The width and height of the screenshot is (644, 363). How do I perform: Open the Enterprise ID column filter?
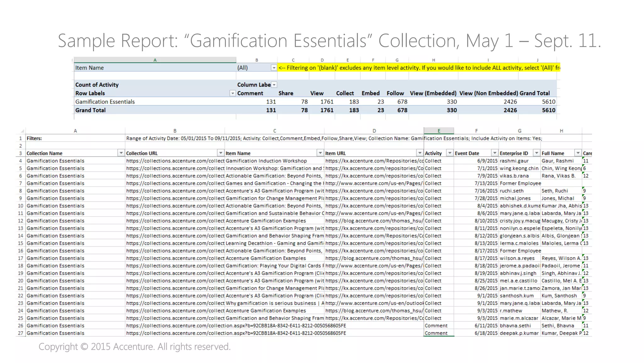[x=536, y=153]
